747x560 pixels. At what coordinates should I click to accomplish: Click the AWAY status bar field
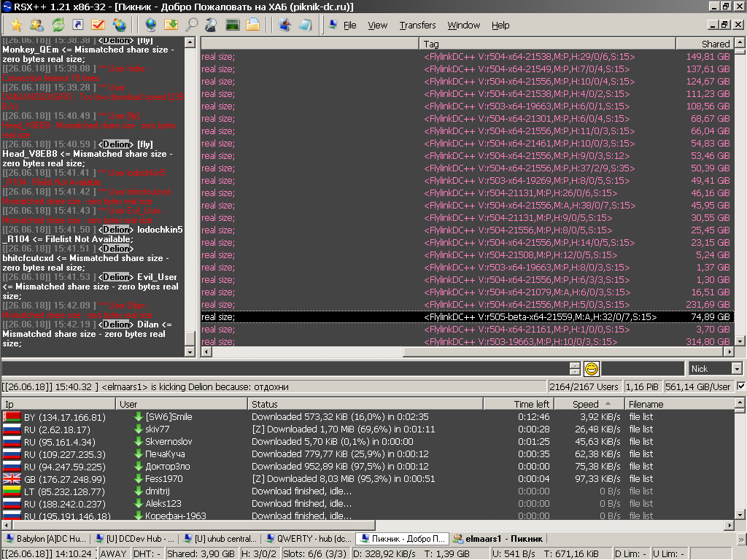pos(113,553)
